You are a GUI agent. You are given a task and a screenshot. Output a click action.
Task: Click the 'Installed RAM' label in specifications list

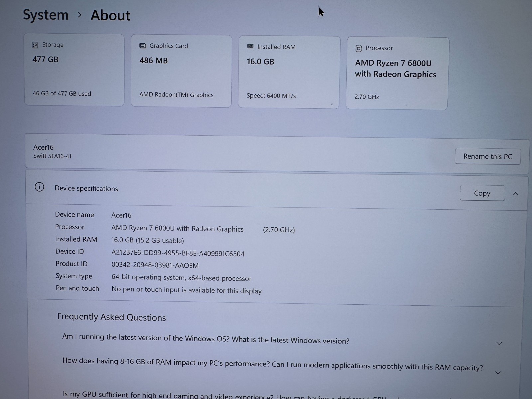tap(76, 239)
